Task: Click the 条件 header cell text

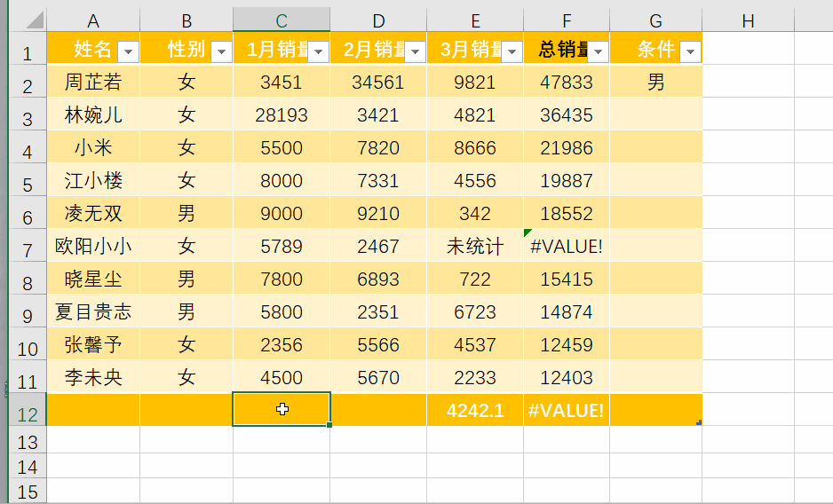Action: tap(655, 49)
